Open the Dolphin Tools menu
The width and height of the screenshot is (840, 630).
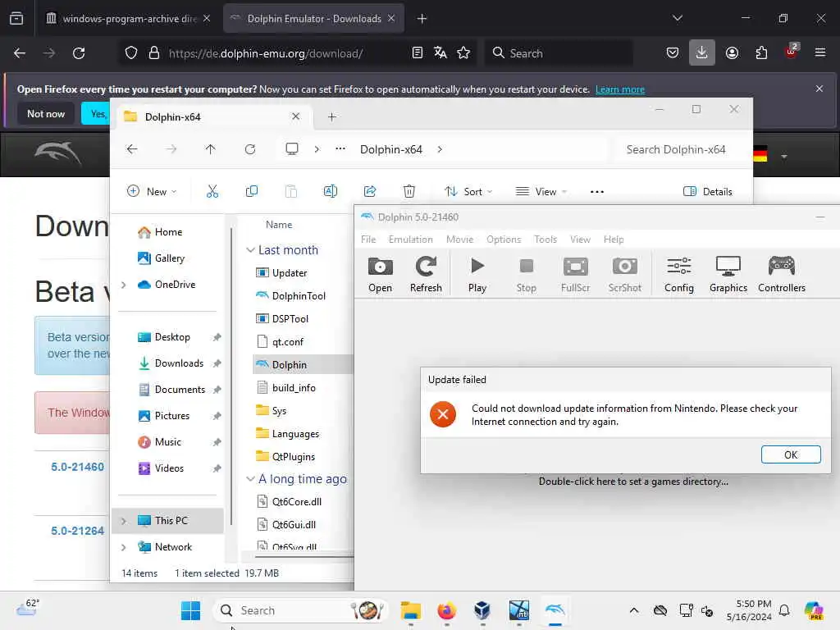(546, 240)
